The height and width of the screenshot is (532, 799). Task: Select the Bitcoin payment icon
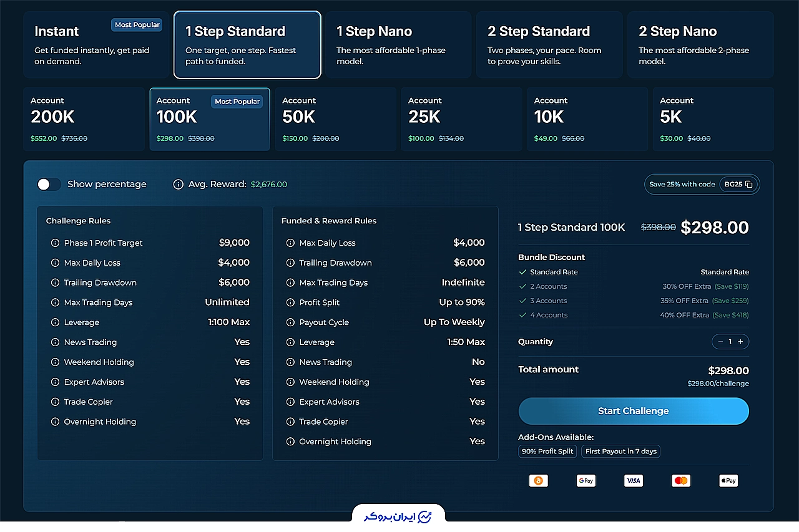(x=538, y=481)
